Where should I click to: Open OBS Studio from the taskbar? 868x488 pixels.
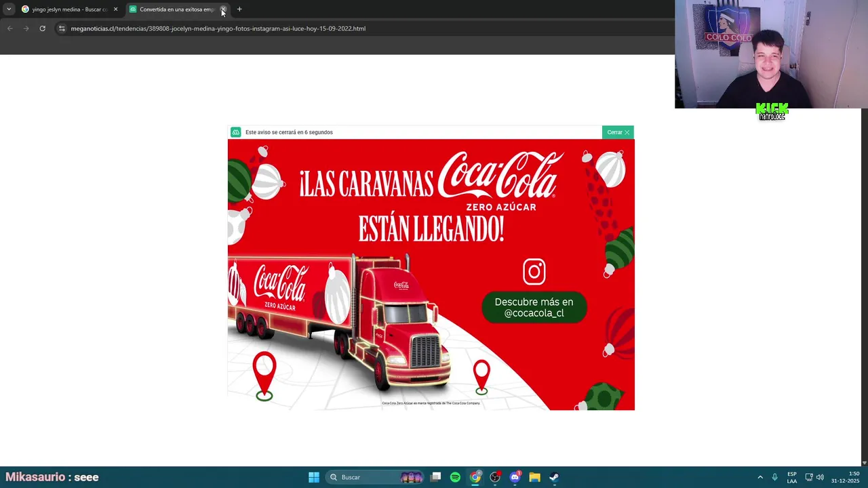click(495, 477)
